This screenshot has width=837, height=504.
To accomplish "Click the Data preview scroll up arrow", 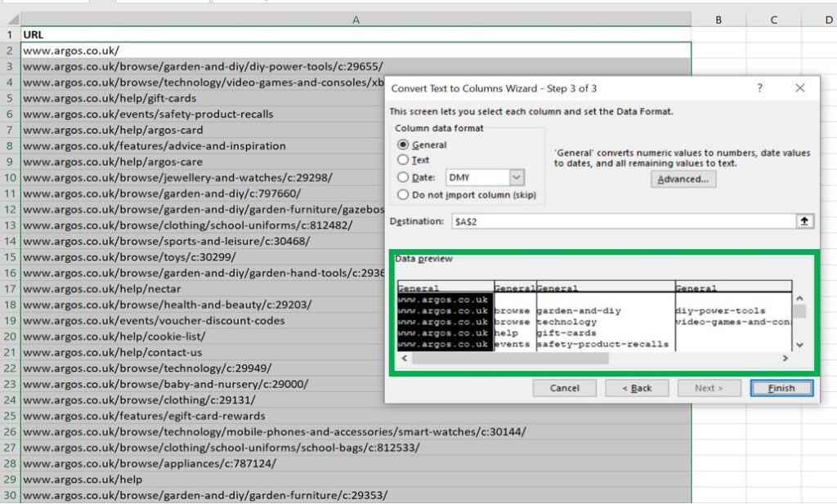I will click(x=799, y=299).
